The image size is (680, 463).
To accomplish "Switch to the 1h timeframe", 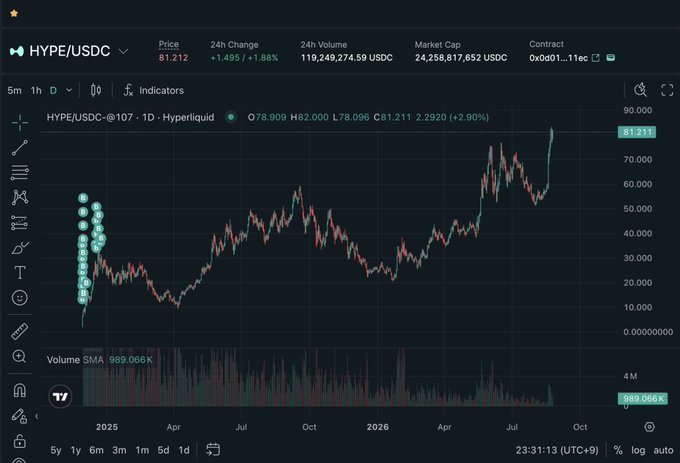I will 36,91.
